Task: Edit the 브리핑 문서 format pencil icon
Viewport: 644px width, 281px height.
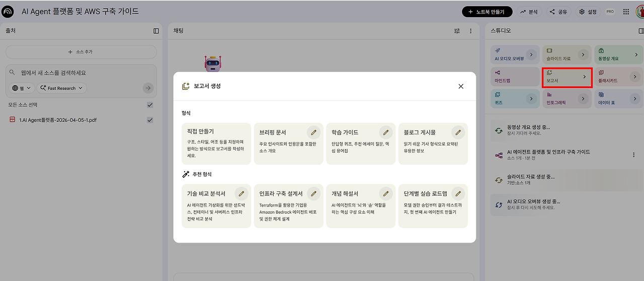Action: point(314,132)
